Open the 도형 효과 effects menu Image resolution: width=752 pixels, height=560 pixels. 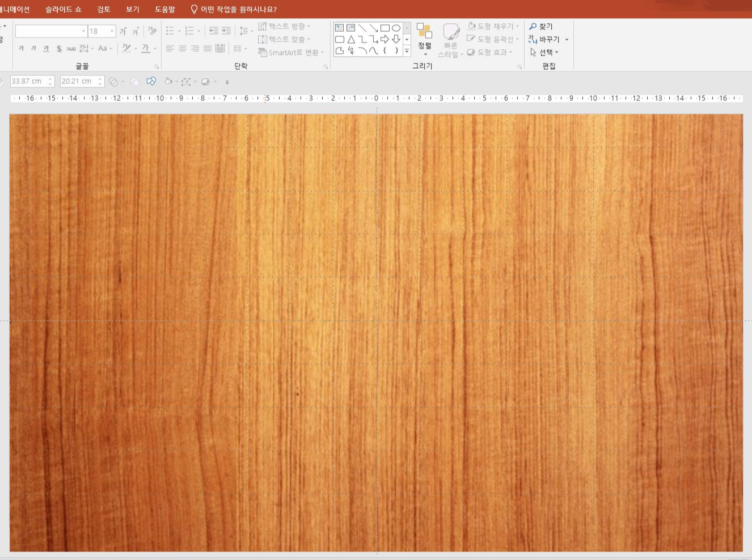click(x=489, y=52)
